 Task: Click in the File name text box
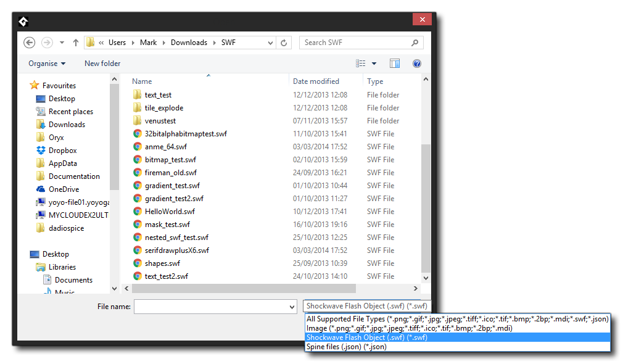210,307
